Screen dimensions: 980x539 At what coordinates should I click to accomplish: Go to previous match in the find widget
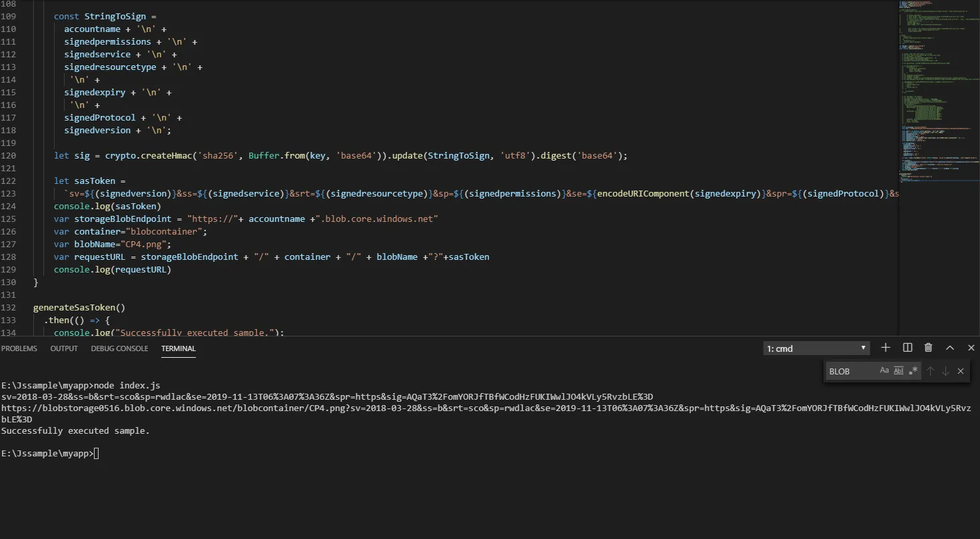click(931, 371)
